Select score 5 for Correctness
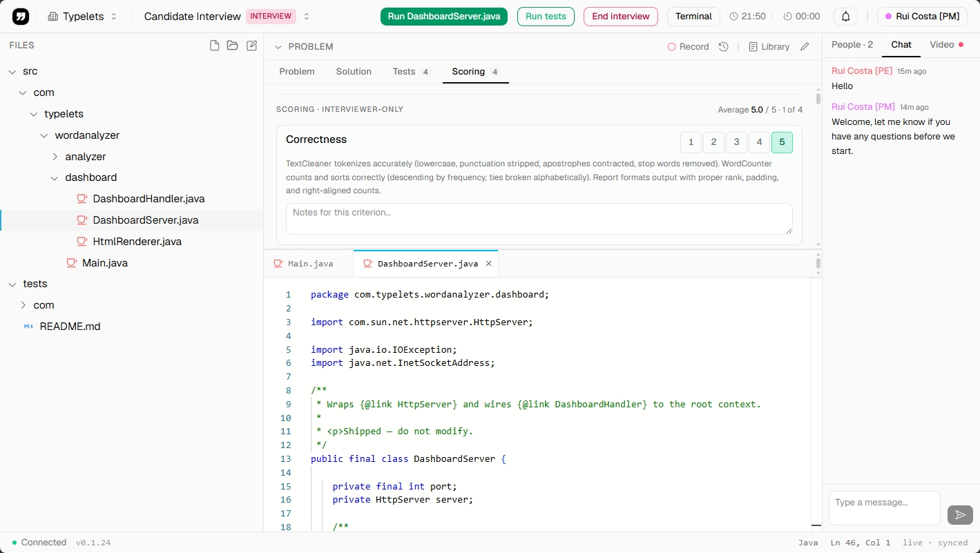Image resolution: width=980 pixels, height=553 pixels. [782, 142]
